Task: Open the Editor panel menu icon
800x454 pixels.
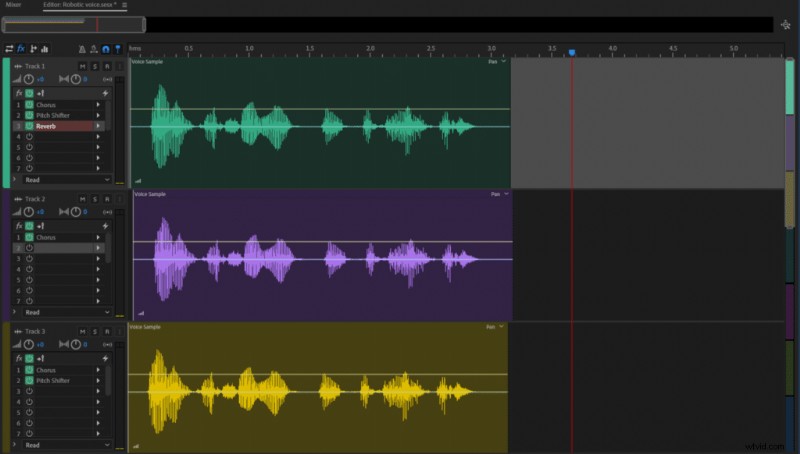Action: coord(124,5)
